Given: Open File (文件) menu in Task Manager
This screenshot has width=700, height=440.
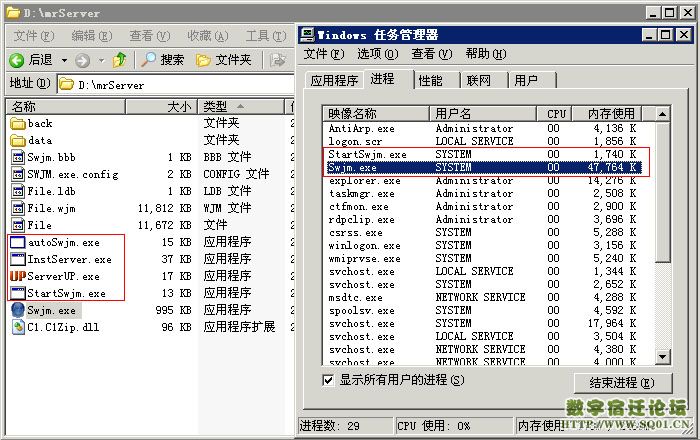Looking at the screenshot, I should tap(324, 54).
